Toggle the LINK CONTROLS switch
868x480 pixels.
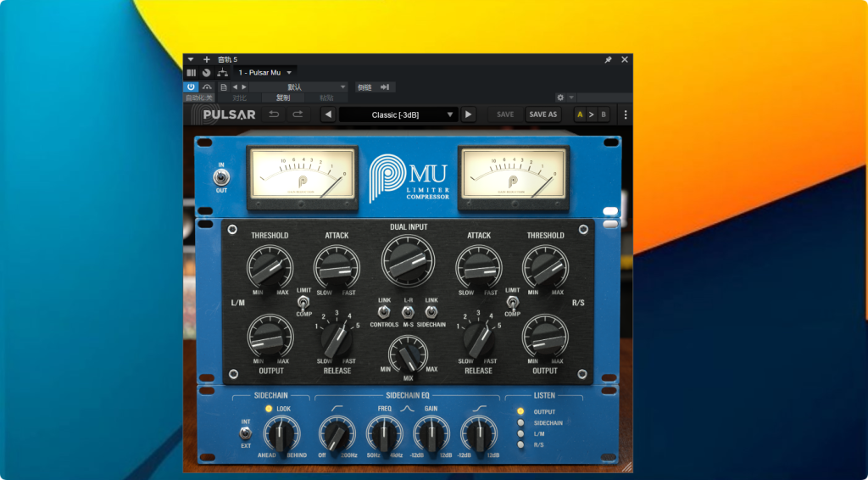point(384,312)
